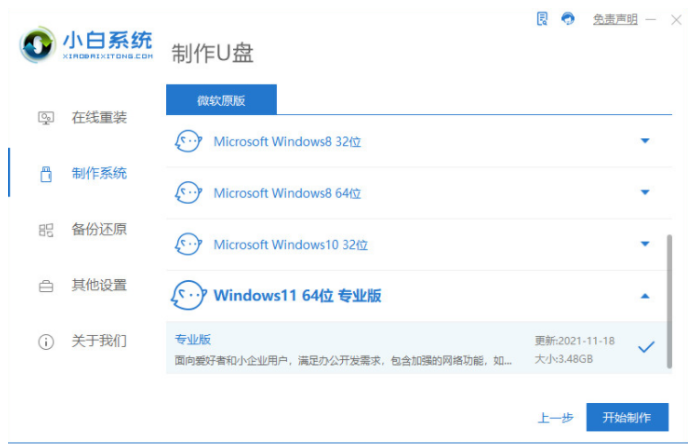Click the 备份还原 sidebar icon
700x447 pixels.
46,230
